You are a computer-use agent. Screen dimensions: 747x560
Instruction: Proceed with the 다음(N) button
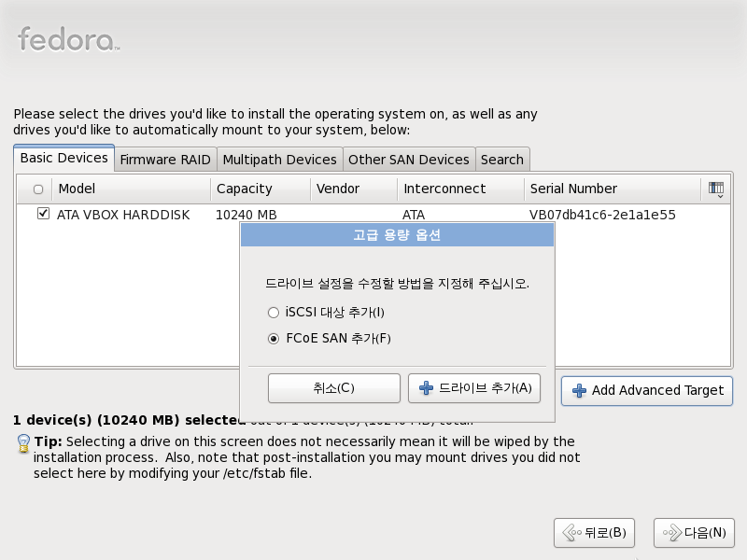pos(694,533)
